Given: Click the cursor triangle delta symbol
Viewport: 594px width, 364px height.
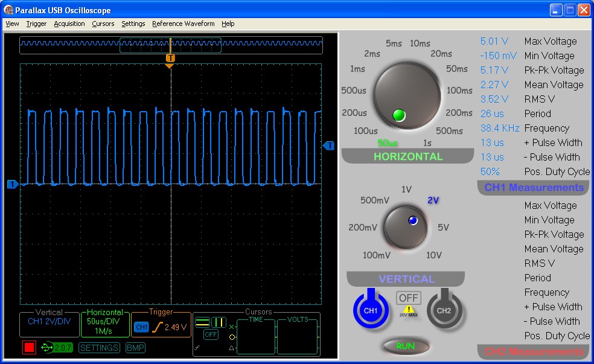Looking at the screenshot, I should [232, 348].
